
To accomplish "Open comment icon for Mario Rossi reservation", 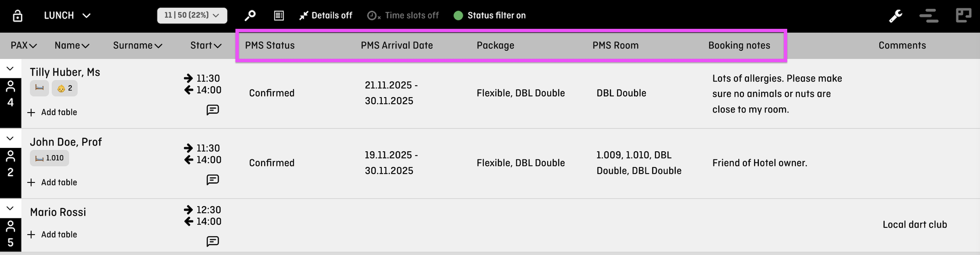I will coord(213,241).
